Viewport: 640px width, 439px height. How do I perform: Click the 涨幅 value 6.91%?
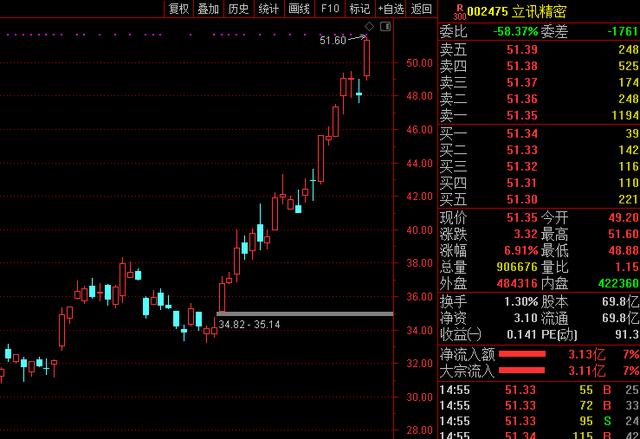click(521, 251)
